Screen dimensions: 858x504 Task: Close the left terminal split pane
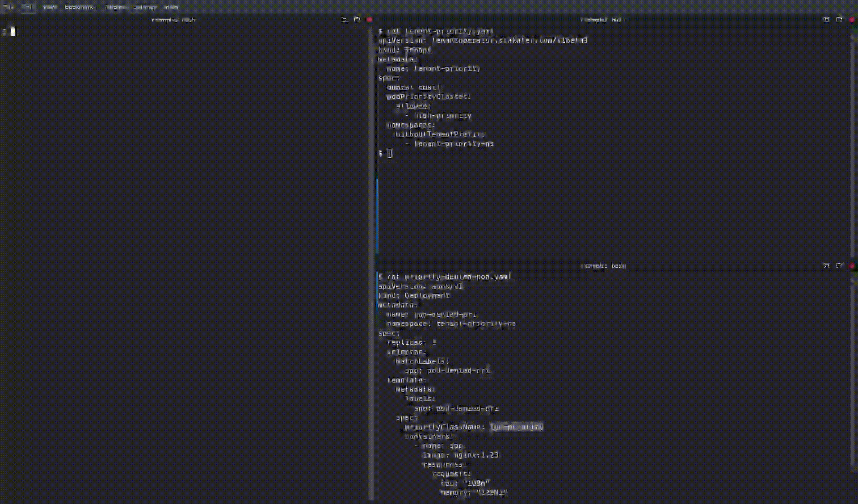pyautogui.click(x=370, y=20)
